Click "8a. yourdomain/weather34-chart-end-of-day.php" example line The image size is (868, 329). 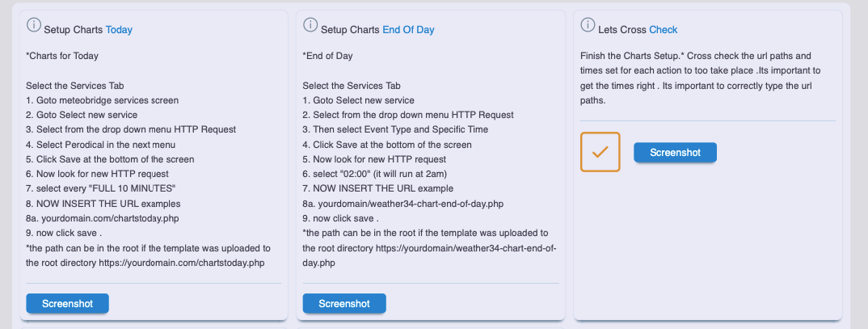(402, 204)
